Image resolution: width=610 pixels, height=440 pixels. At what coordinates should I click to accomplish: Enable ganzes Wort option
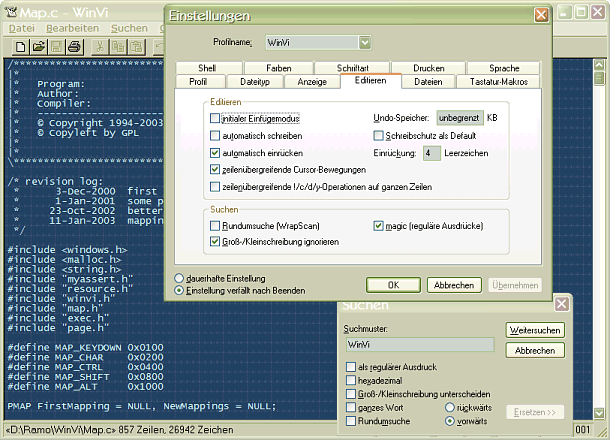coord(351,407)
